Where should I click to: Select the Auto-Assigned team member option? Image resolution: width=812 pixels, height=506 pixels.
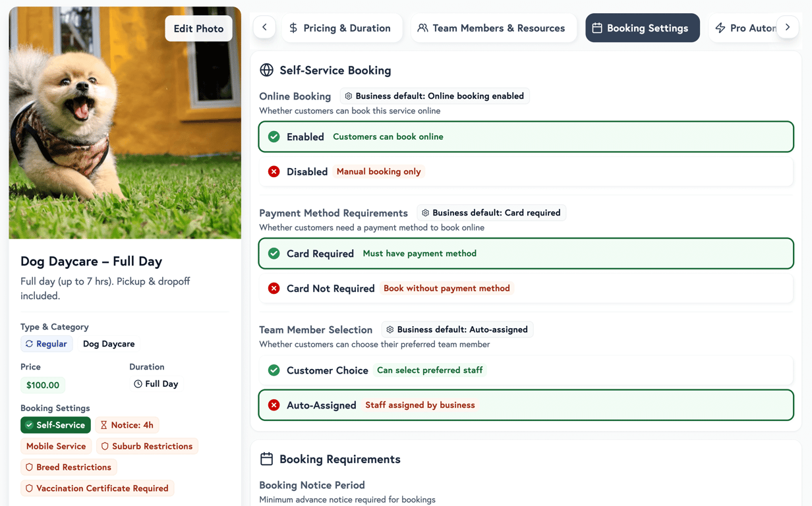(x=525, y=405)
